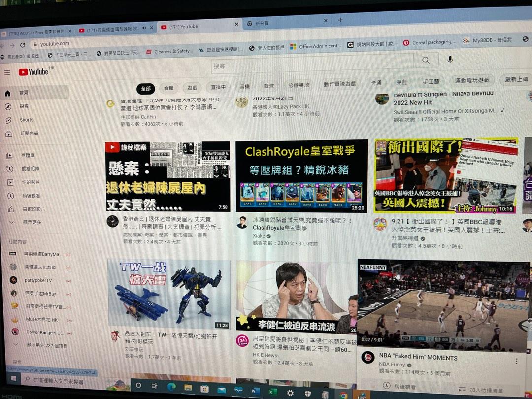The height and width of the screenshot is (399, 532).
Task: Click the browser back arrow
Action: tap(2, 46)
